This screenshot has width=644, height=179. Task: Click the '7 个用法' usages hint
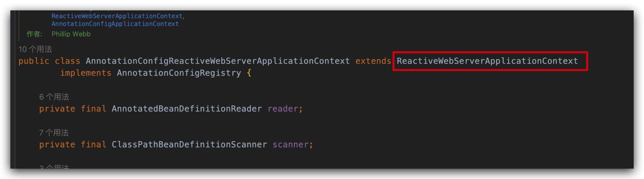(x=54, y=133)
